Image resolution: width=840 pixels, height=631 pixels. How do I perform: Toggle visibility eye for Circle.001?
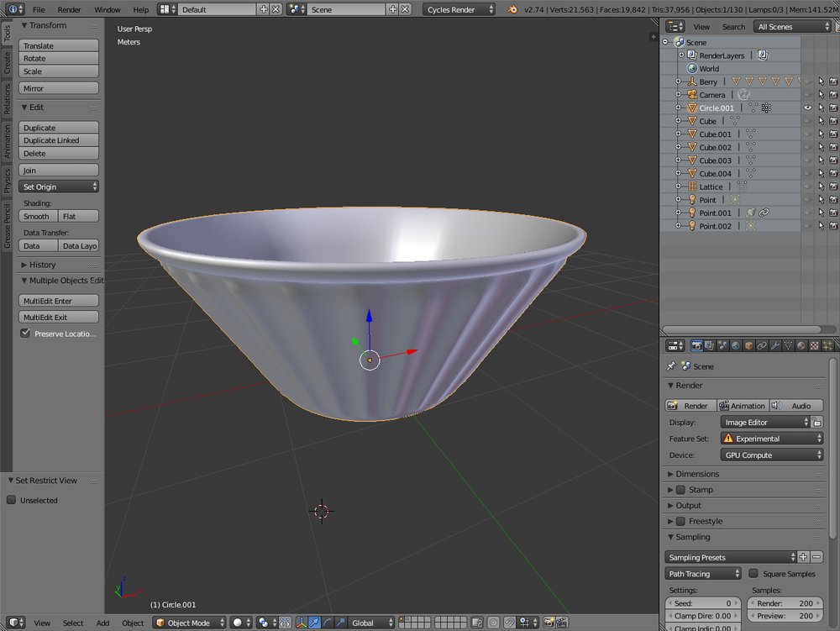(807, 108)
